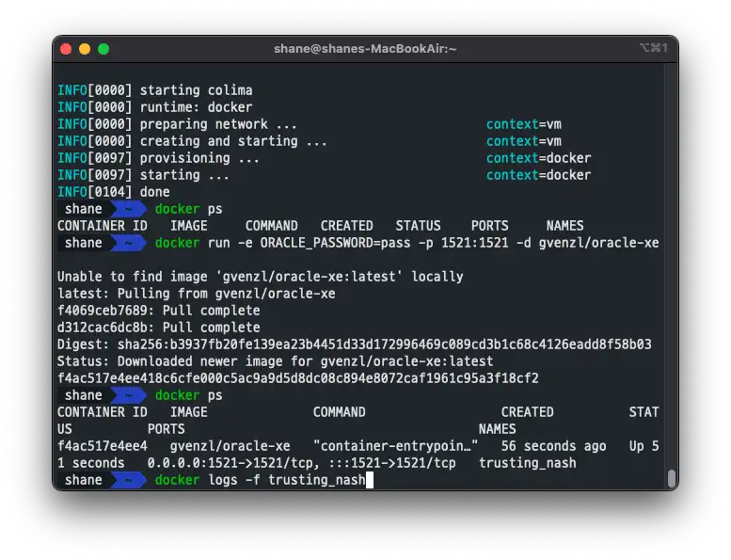Click the text 'runtime: docker'

(x=197, y=107)
